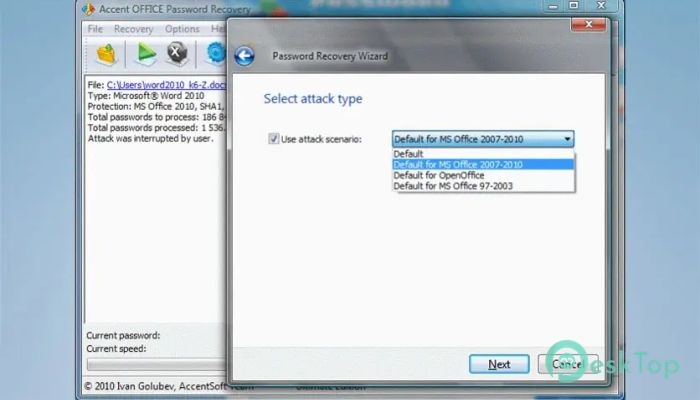The width and height of the screenshot is (700, 400).
Task: Click the 'Current speed:' label
Action: [x=116, y=349]
